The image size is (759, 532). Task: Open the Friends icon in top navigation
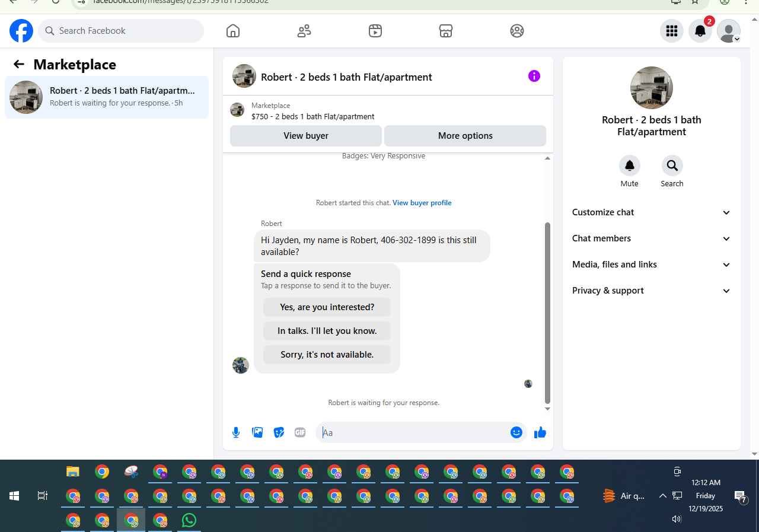point(304,31)
